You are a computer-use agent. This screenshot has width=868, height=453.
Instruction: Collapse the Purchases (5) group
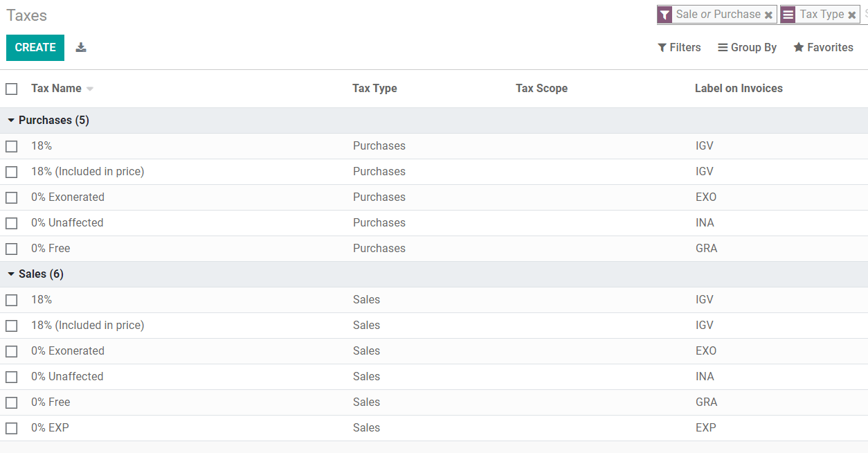click(48, 121)
